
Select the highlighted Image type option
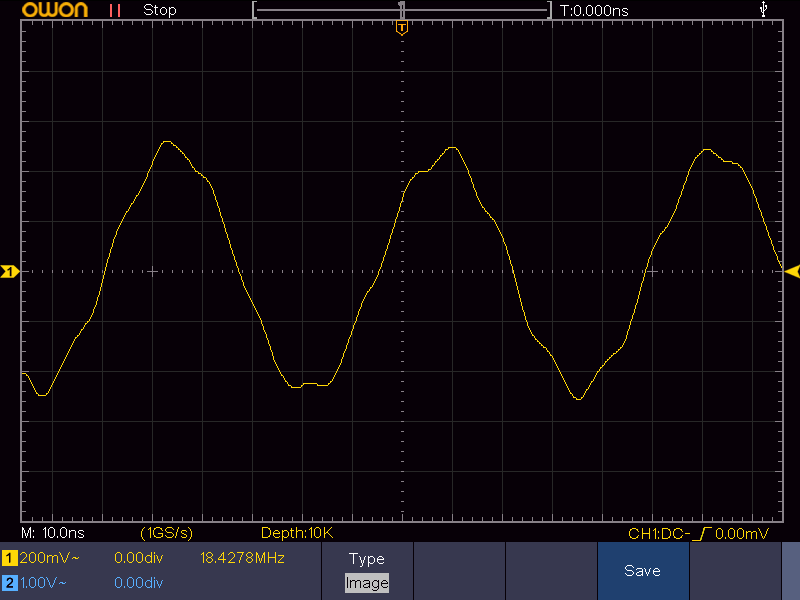(367, 583)
